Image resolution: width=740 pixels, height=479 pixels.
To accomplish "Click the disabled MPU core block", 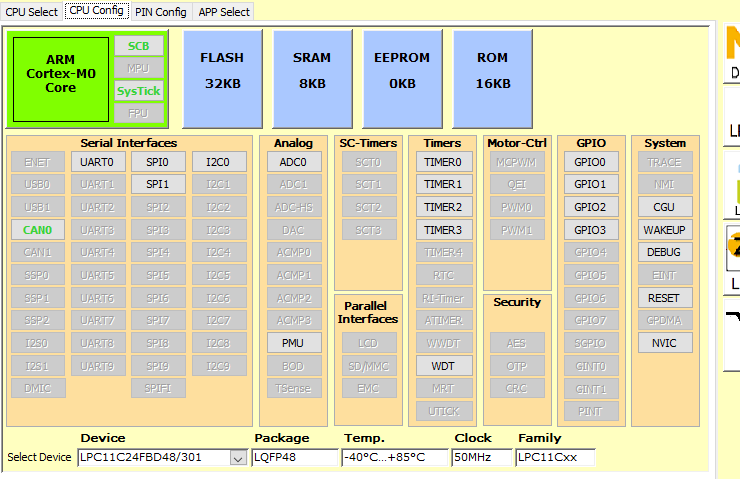I will point(139,68).
